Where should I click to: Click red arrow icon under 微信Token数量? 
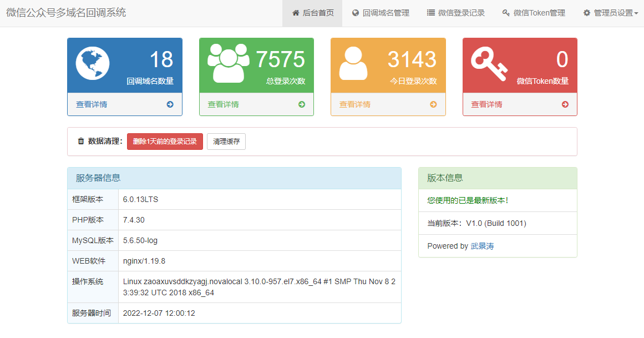(565, 104)
